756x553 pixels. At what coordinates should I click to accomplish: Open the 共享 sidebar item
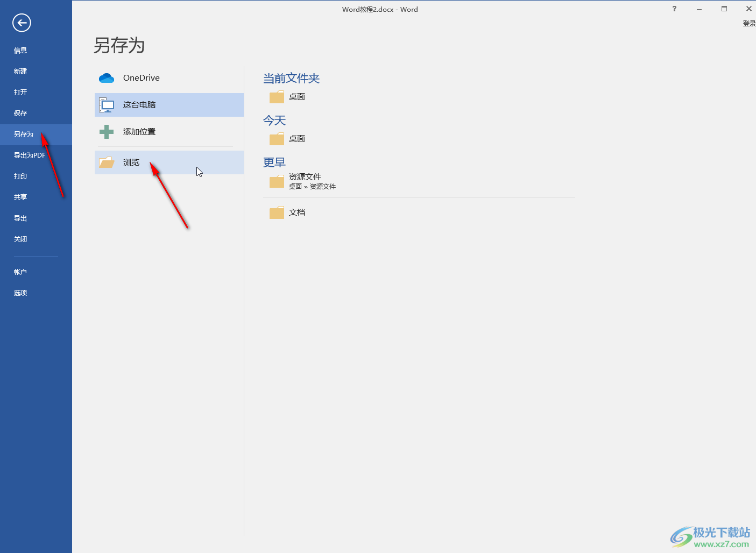click(20, 197)
